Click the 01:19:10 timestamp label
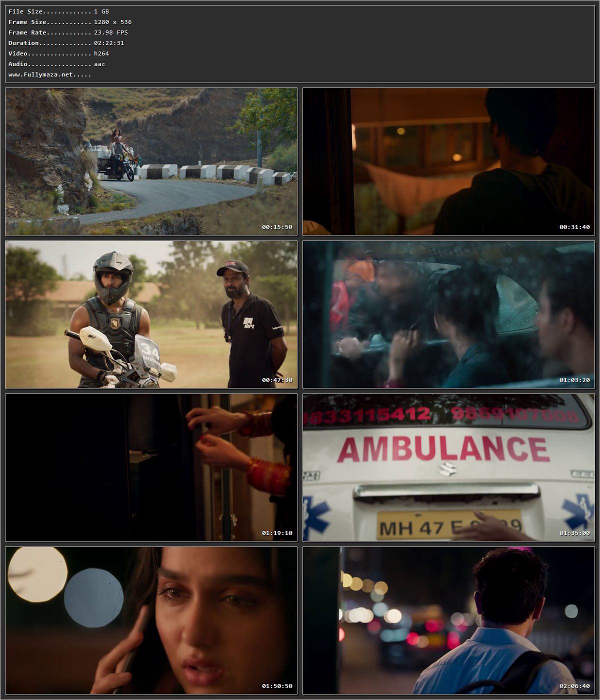600x700 pixels. 277,533
